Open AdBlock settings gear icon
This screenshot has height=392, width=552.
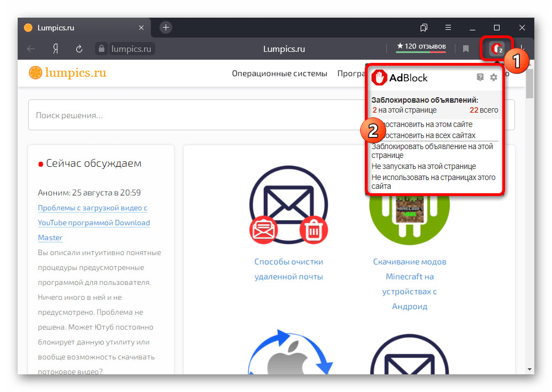(x=493, y=77)
